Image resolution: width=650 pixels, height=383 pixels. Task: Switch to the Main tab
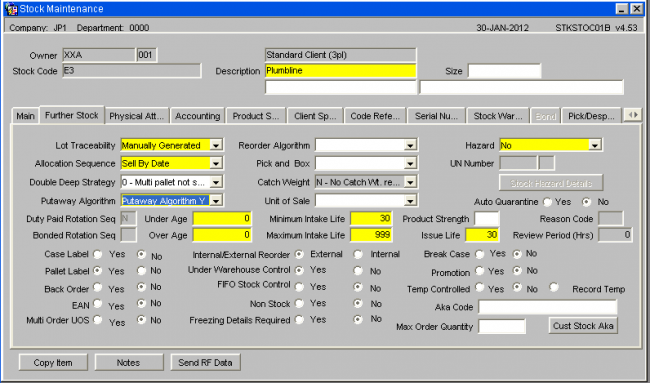coord(25,116)
